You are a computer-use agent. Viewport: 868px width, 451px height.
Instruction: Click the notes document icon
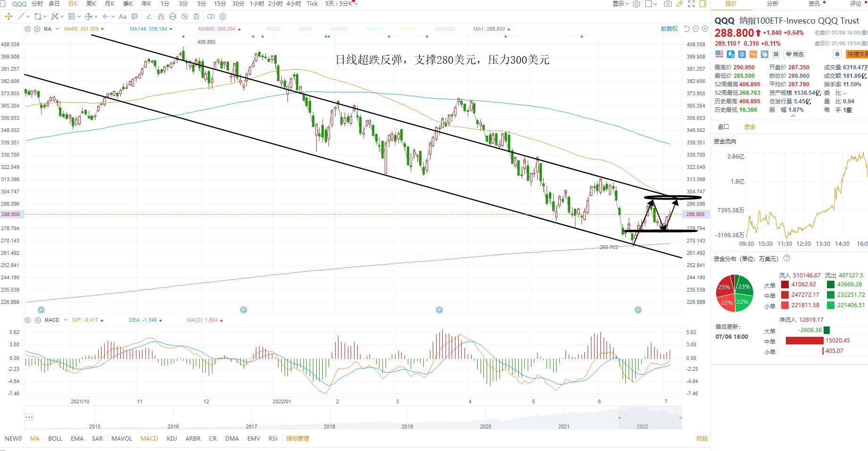coord(776,54)
